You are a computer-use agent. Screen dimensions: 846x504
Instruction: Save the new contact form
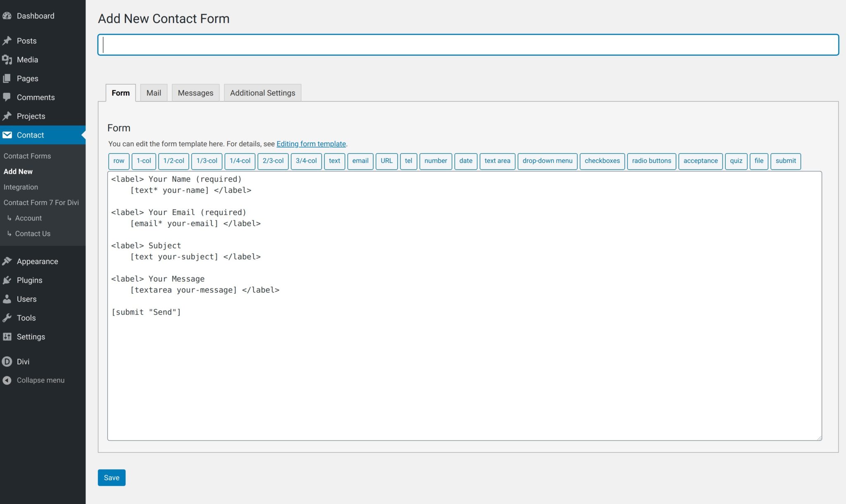pos(111,477)
